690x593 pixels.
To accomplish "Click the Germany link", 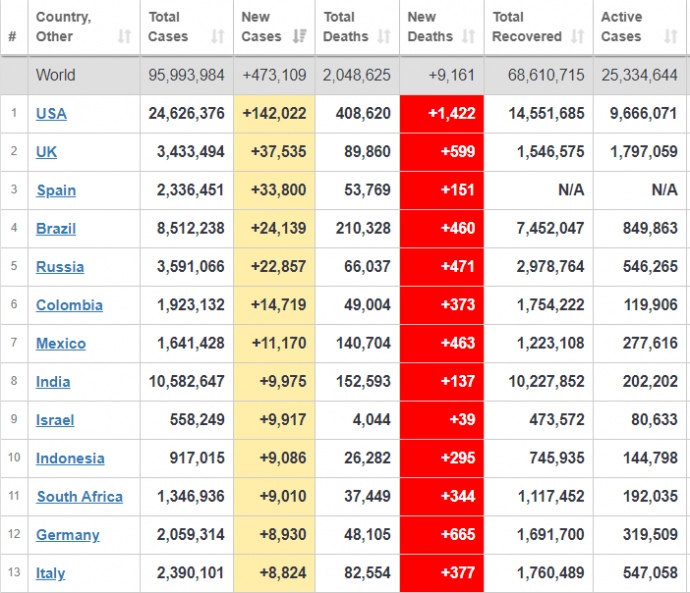I will (68, 535).
